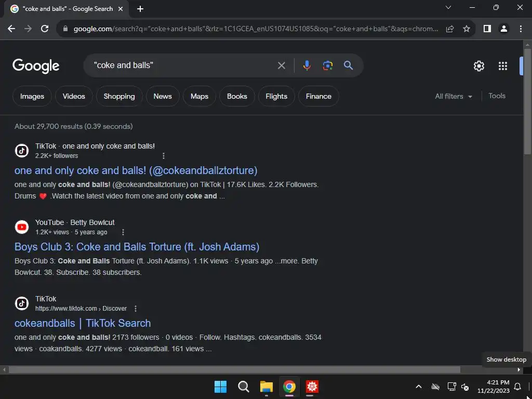The height and width of the screenshot is (399, 532).
Task: Open the clock and date panel
Action: [494, 387]
